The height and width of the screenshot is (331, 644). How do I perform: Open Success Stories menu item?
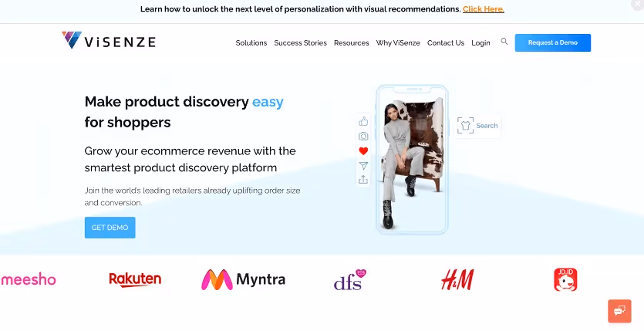tap(300, 42)
